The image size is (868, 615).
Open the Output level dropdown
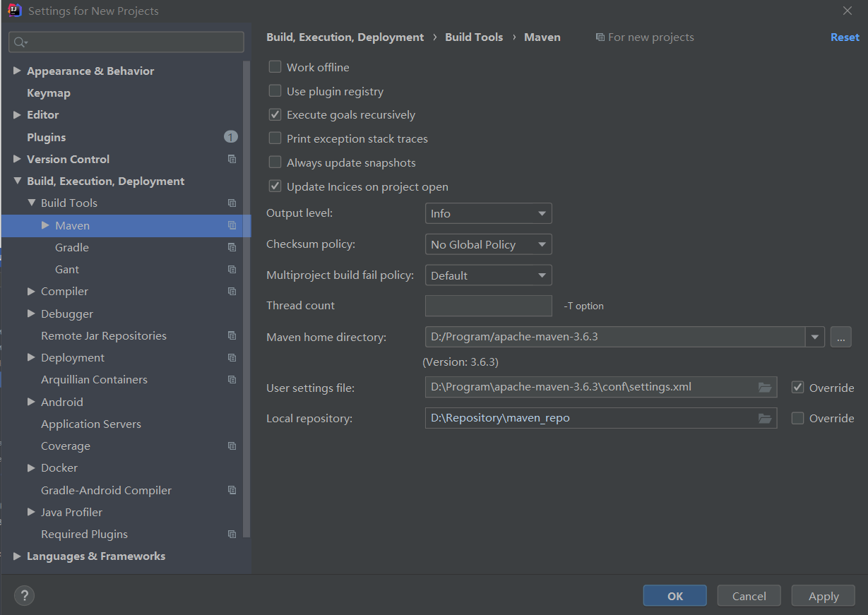[x=488, y=213]
